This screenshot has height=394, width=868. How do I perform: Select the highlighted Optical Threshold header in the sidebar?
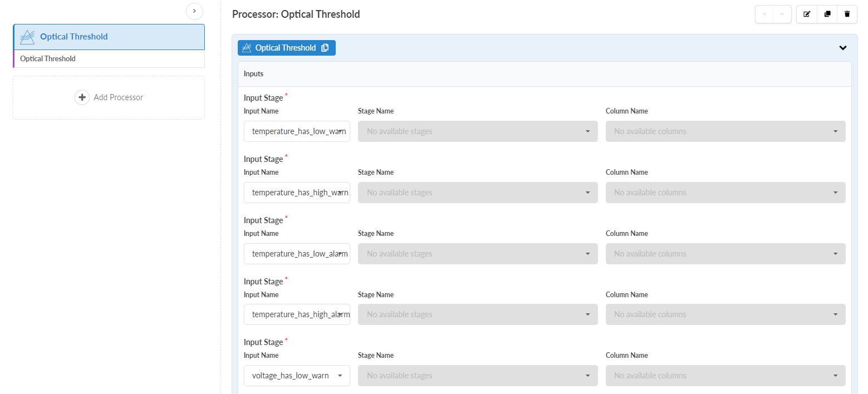coord(109,37)
